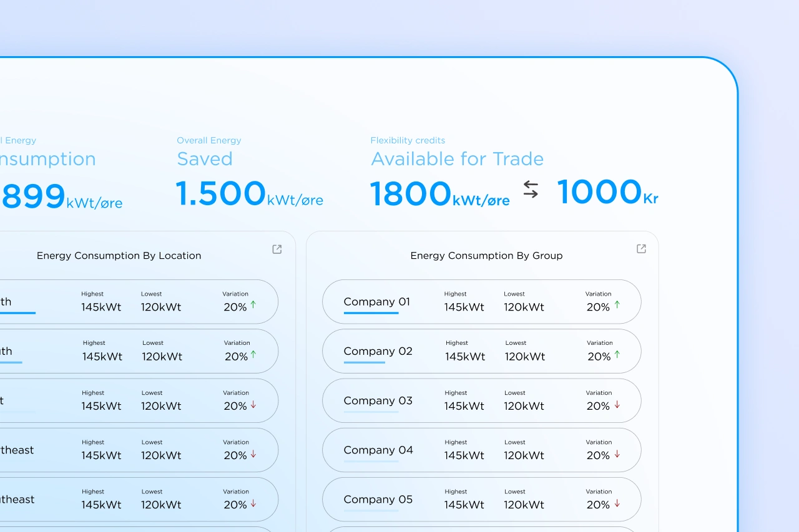Click the 1.500 kWt/øre saved value
The height and width of the screenshot is (532, 799).
(x=250, y=193)
